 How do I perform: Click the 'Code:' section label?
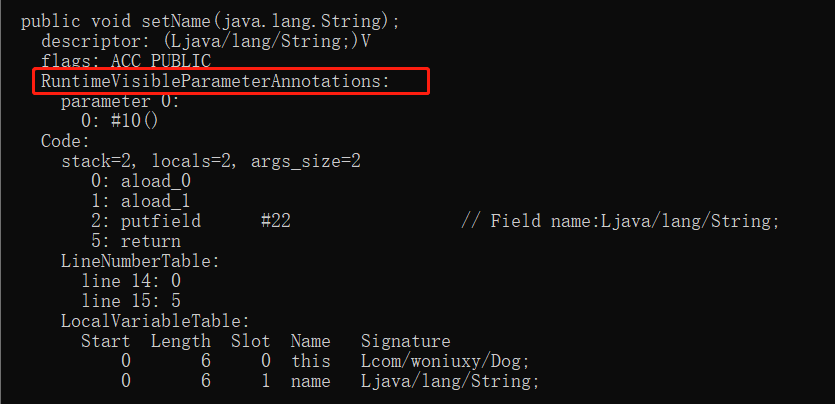[65, 141]
